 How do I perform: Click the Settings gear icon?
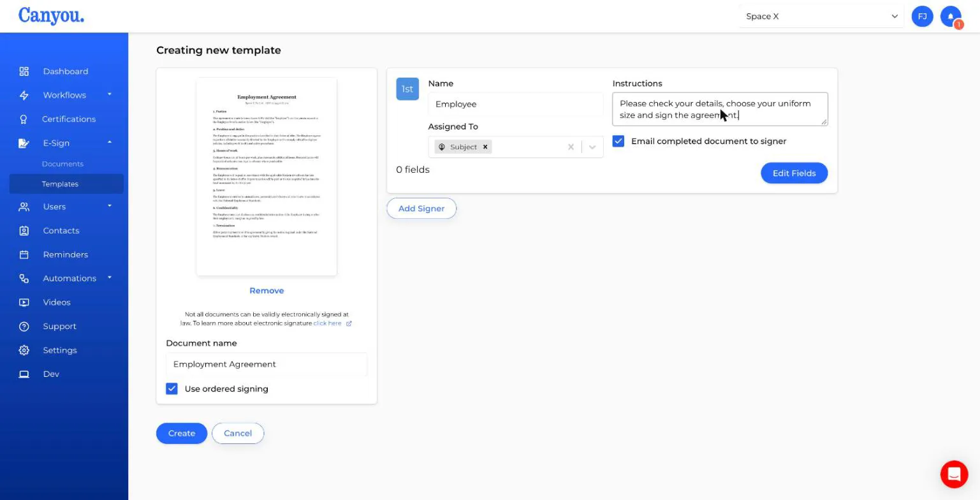click(x=24, y=350)
